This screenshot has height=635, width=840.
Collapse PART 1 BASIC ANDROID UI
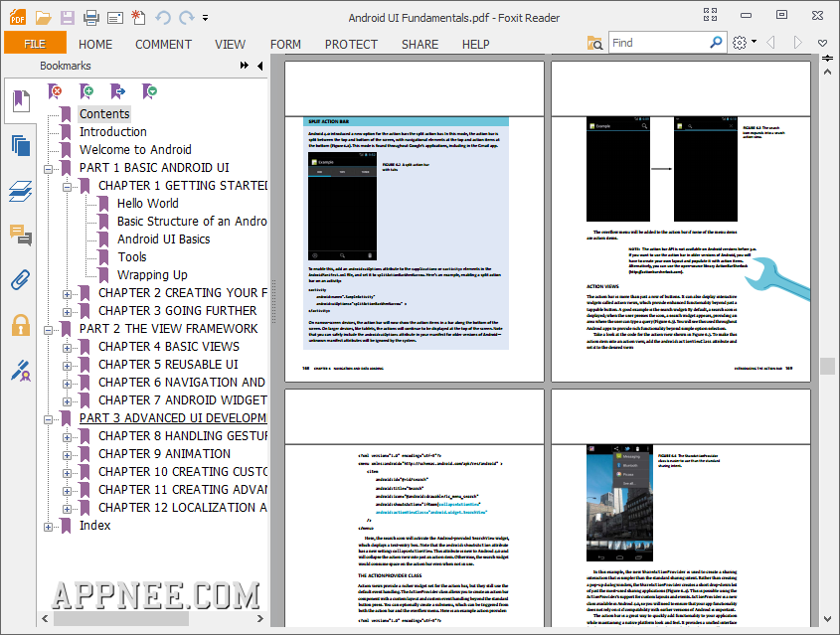[49, 169]
